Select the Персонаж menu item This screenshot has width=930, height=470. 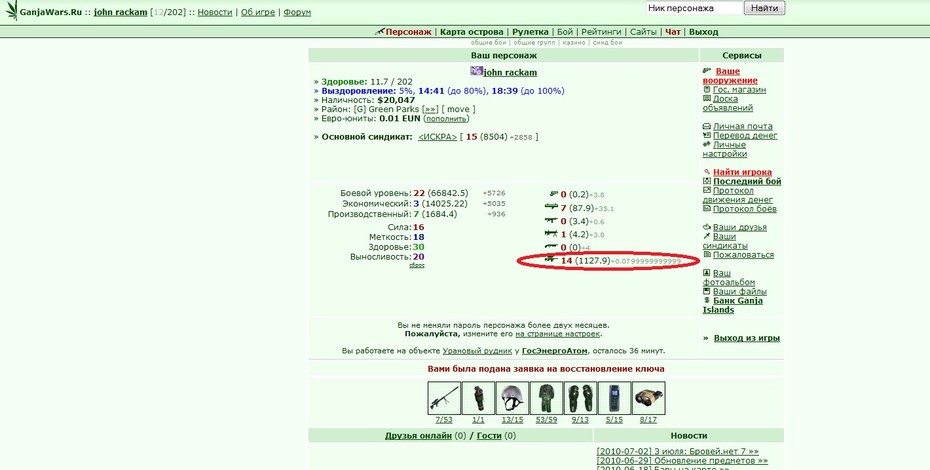408,32
